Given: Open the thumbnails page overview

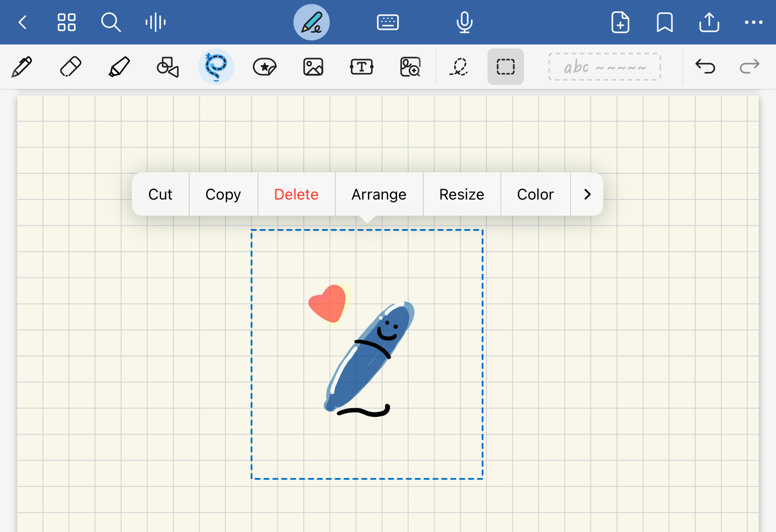Looking at the screenshot, I should point(66,22).
